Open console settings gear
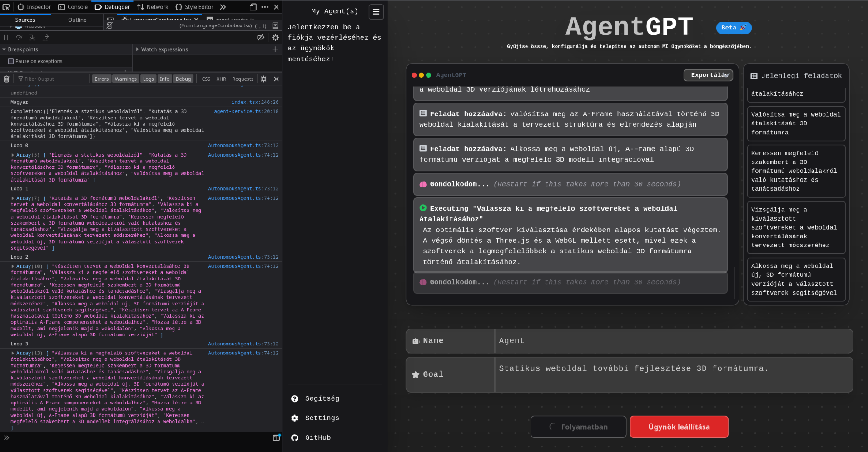Image resolution: width=868 pixels, height=452 pixels. coord(264,79)
